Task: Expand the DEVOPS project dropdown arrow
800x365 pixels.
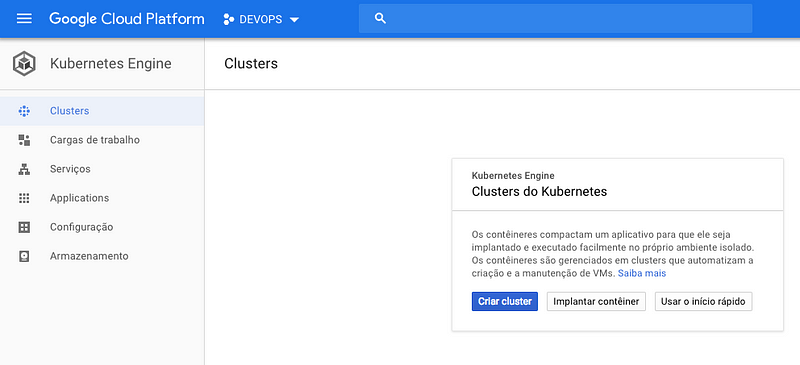Action: pos(294,20)
